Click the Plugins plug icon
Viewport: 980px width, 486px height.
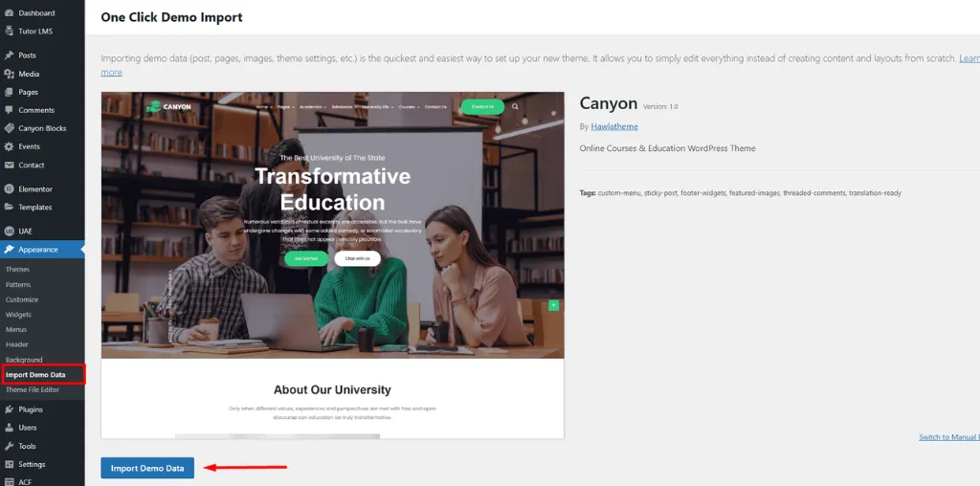9,409
